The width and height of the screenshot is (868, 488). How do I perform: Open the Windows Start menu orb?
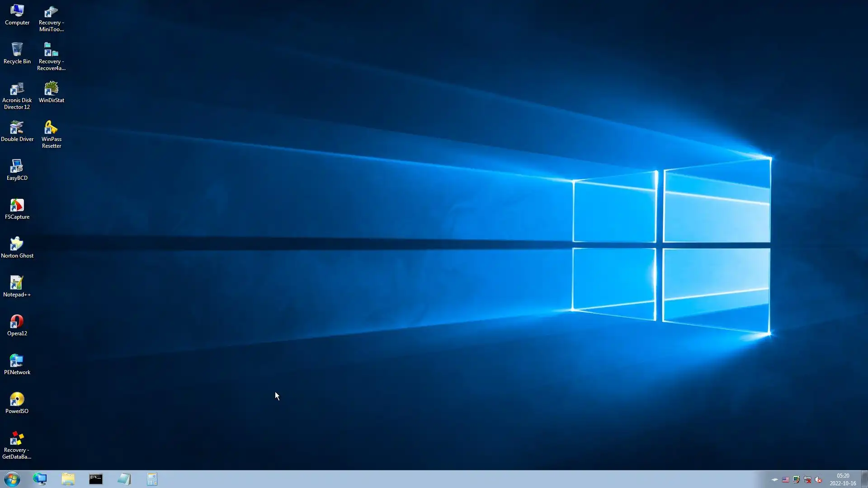point(12,479)
